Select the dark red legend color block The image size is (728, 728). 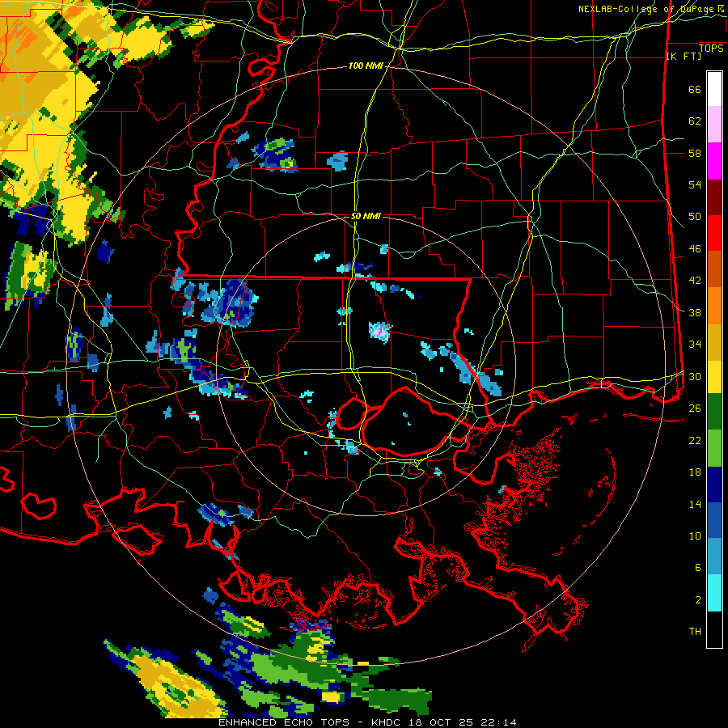click(714, 197)
